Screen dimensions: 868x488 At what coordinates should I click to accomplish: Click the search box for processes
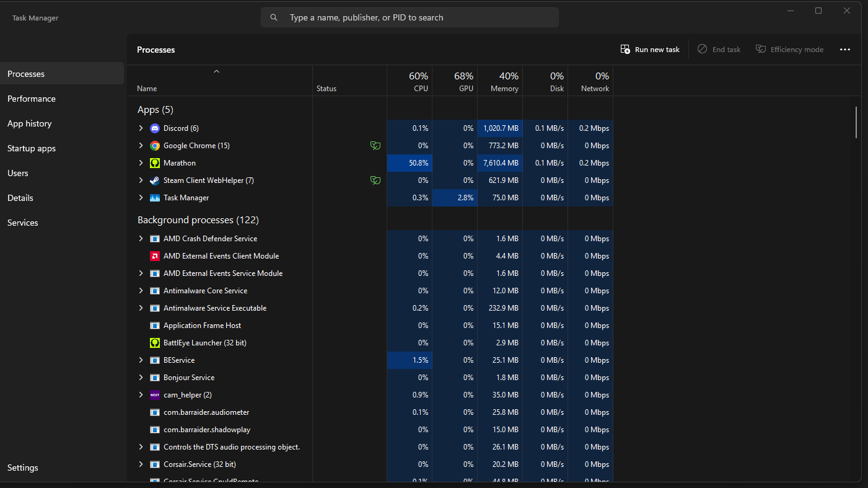(409, 17)
